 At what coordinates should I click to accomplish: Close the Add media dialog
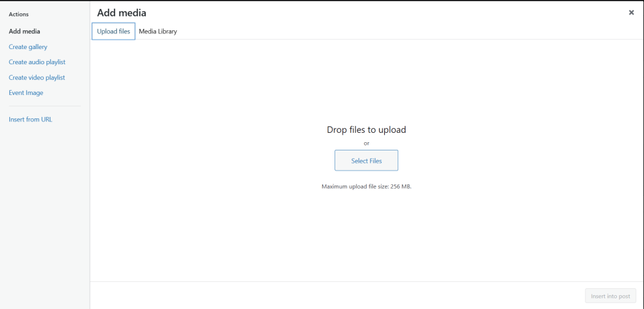[631, 13]
